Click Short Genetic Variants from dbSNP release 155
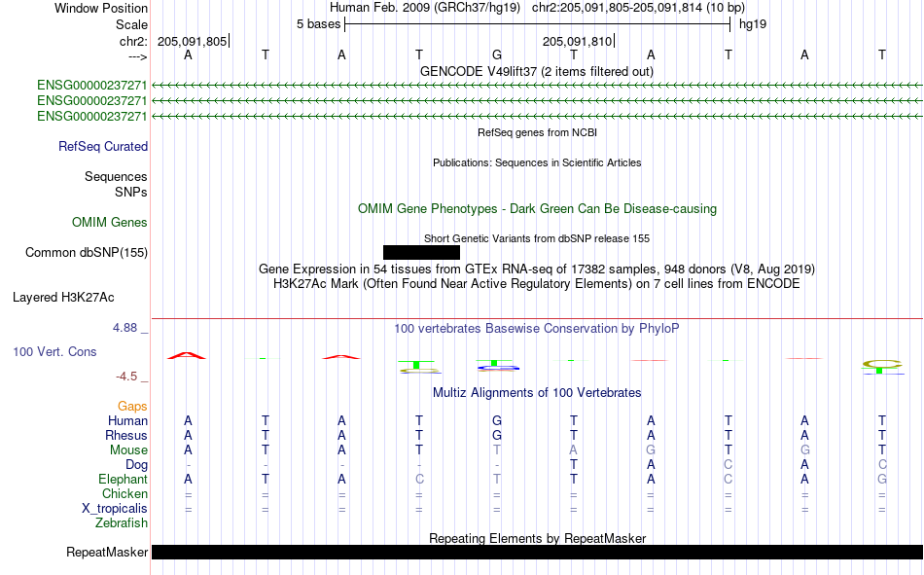Viewport: 924px width, 575px height. 537,238
